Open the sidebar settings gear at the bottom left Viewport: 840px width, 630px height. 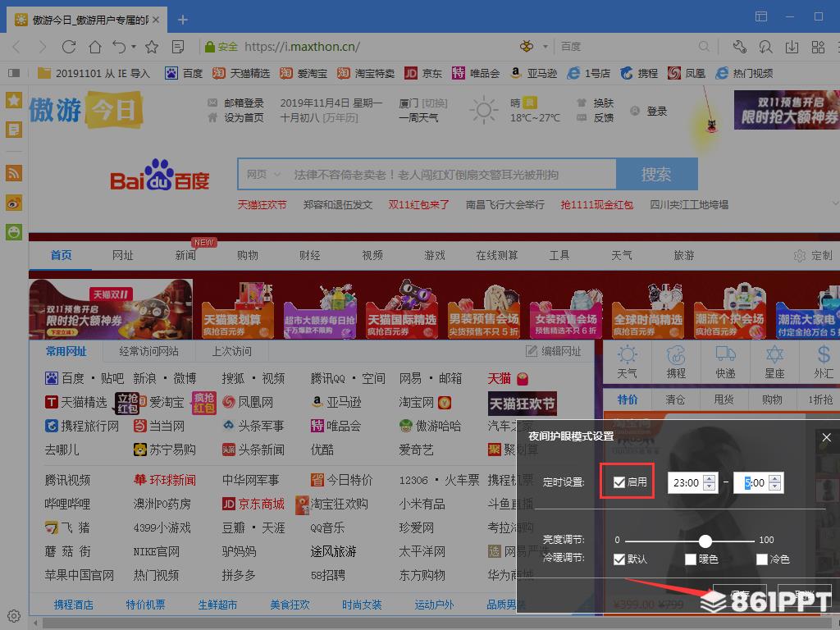coord(14,616)
